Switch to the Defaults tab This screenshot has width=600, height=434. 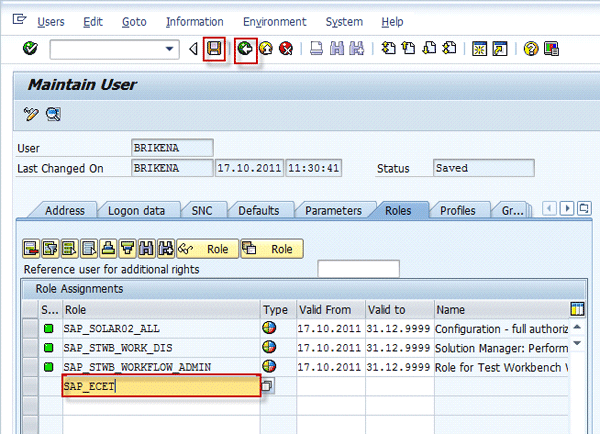coord(259,210)
